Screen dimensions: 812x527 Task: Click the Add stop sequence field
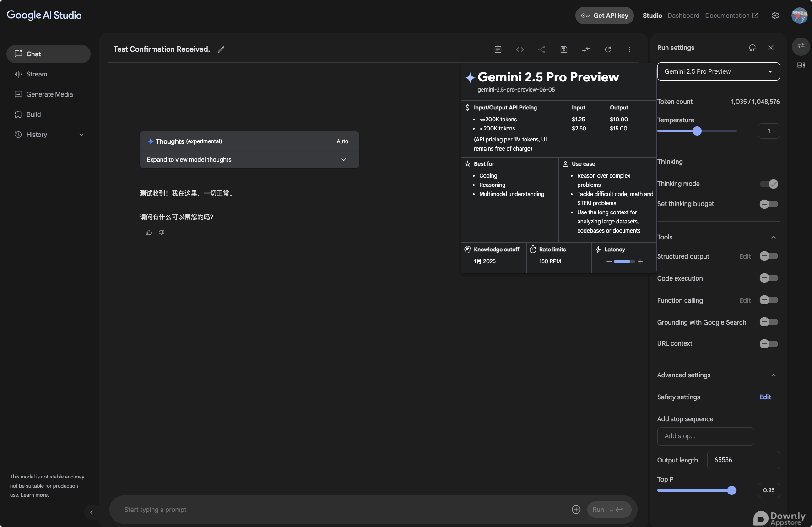pos(706,436)
